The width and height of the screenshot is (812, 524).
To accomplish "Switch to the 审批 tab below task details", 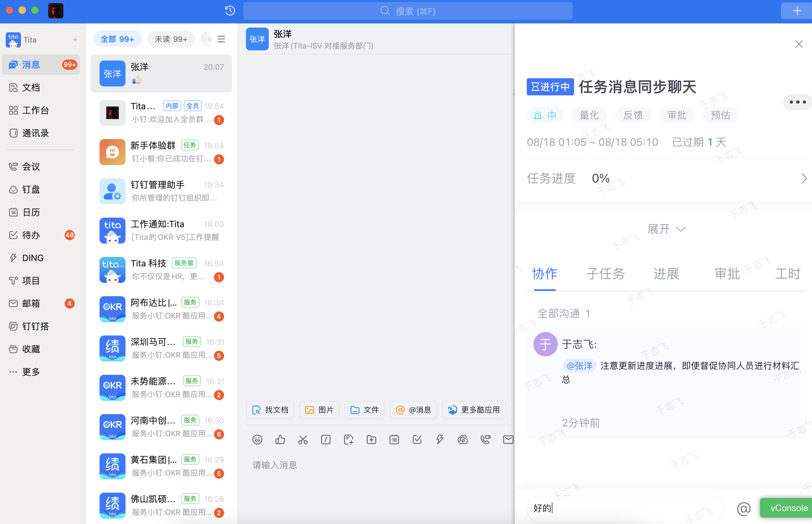I will pos(727,274).
